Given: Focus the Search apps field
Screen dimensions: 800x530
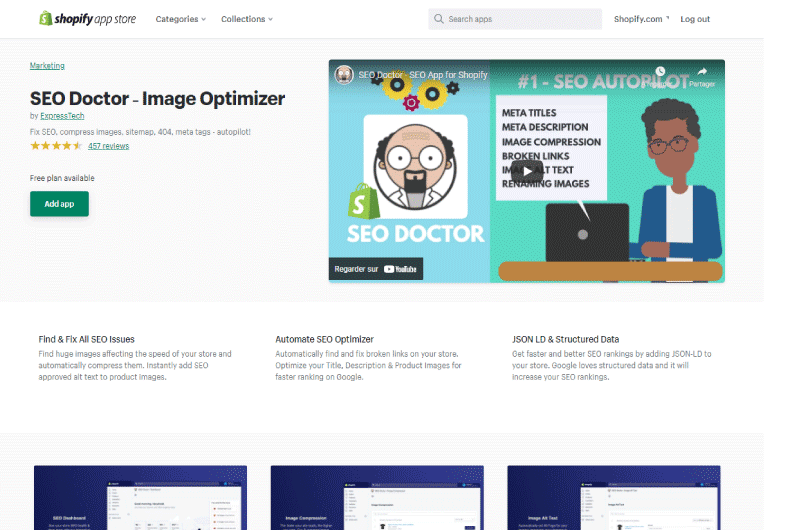Looking at the screenshot, I should click(515, 19).
